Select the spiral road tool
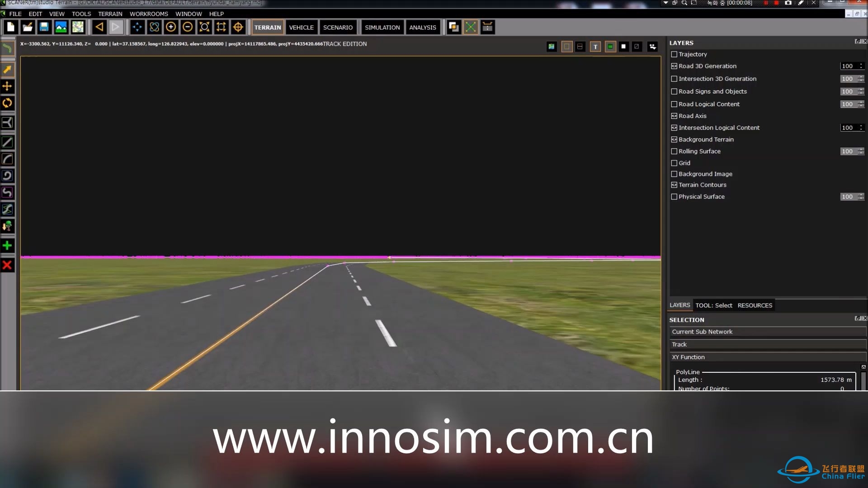 7,176
